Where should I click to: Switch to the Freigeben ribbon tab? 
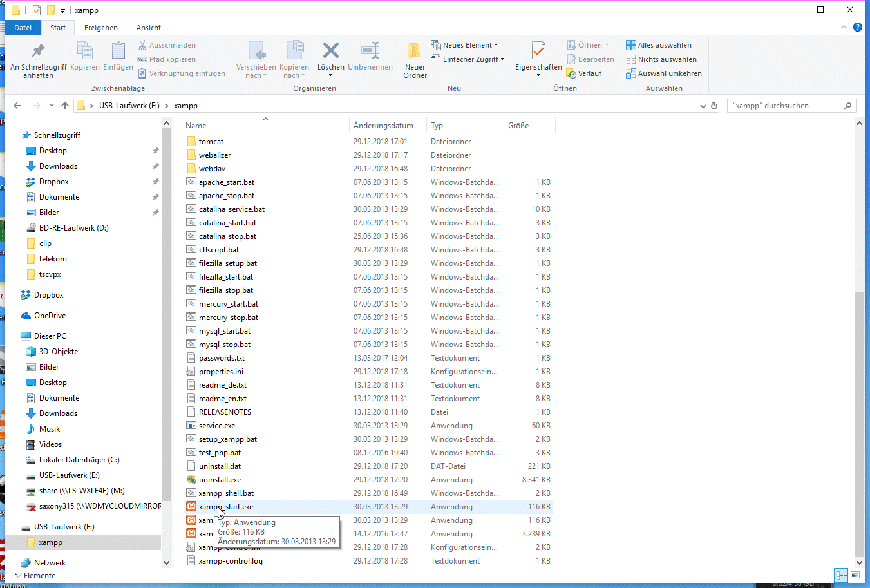pyautogui.click(x=101, y=28)
